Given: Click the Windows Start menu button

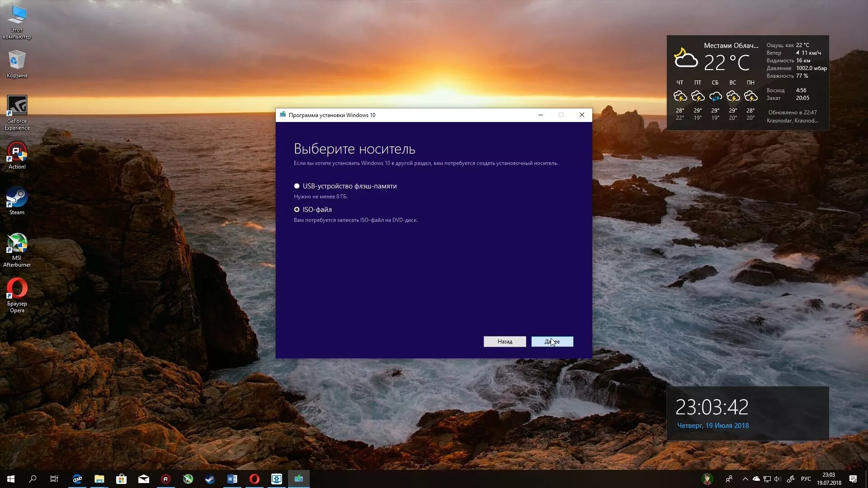Looking at the screenshot, I should pos(11,479).
